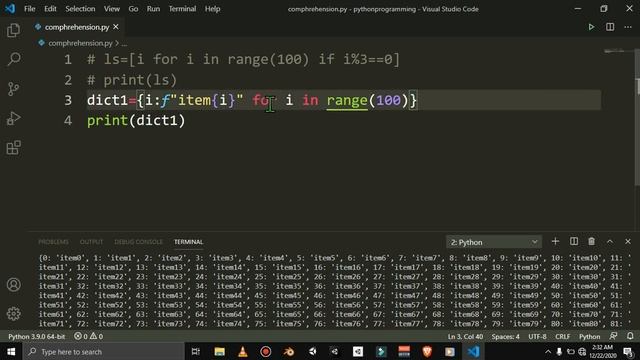640x360 pixels.
Task: Run Python file with play button
Action: 591,27
